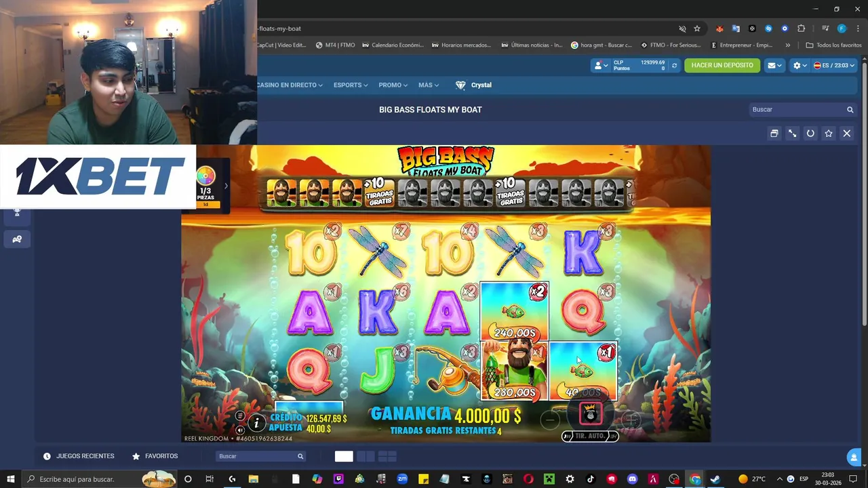Open the Últimas noticias bookmark

pyautogui.click(x=532, y=45)
